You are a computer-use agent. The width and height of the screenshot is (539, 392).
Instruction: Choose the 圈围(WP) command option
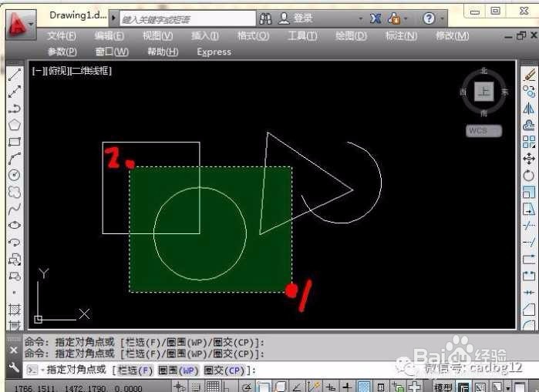(178, 370)
